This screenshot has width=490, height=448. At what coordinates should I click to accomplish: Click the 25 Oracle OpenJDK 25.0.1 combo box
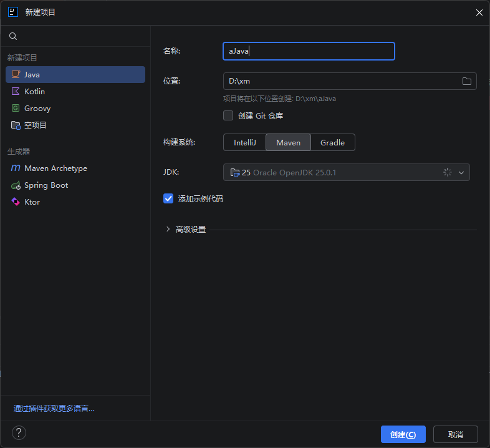click(346, 172)
